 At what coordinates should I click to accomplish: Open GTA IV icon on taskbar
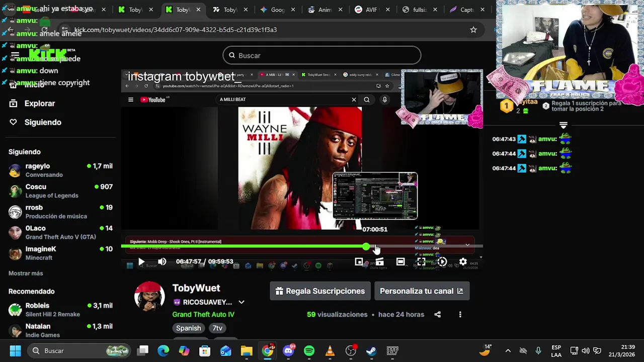392,350
